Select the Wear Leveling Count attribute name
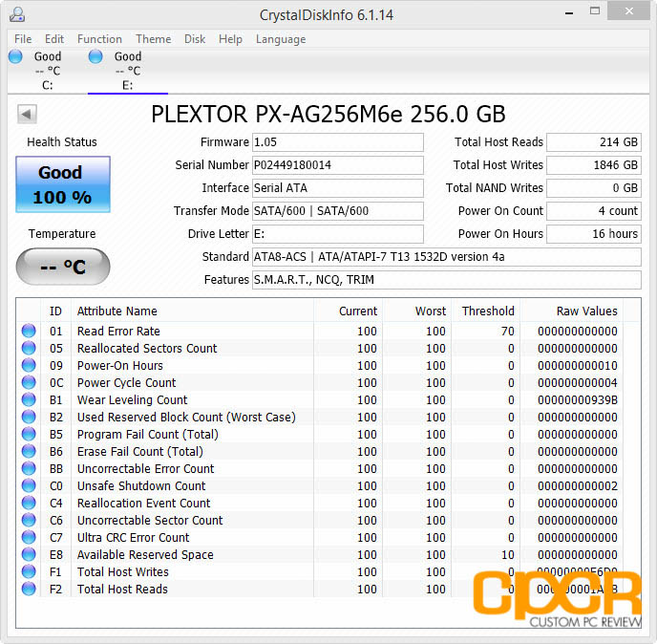The height and width of the screenshot is (644, 657). pos(133,400)
